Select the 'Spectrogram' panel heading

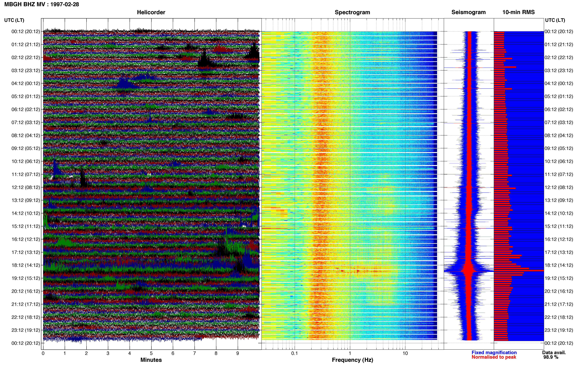(x=352, y=12)
